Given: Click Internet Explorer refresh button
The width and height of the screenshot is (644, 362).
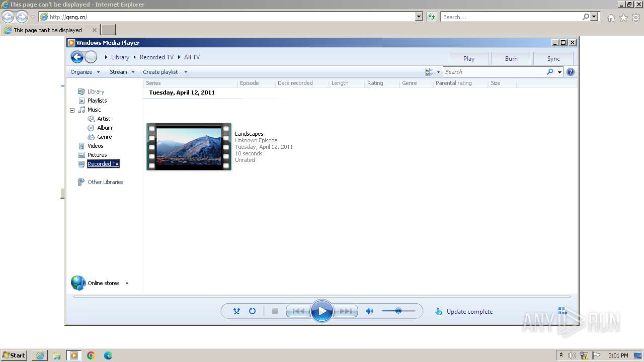Looking at the screenshot, I should [431, 17].
